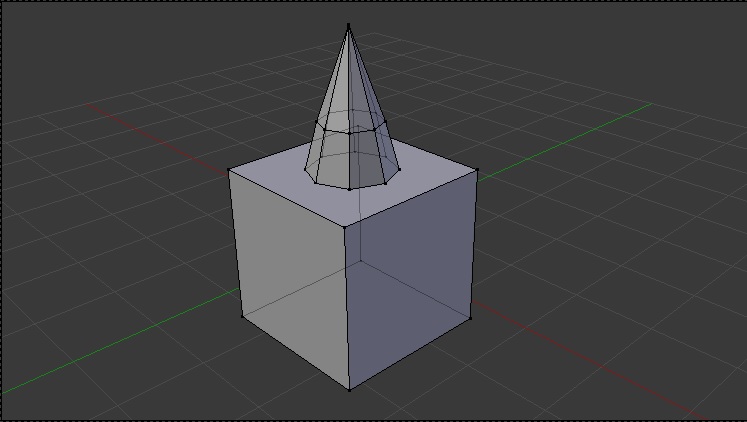Click the cube's top front-left edge

point(287,198)
